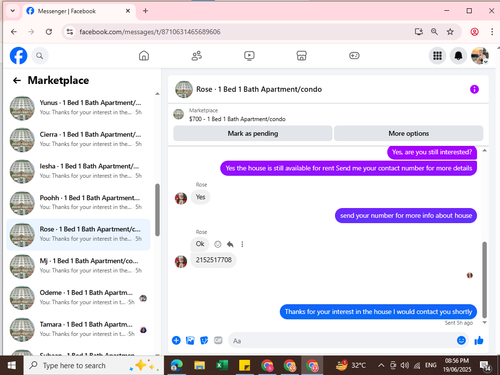Open account profile picture menu
Image resolution: width=500 pixels, height=375 pixels.
(480, 56)
